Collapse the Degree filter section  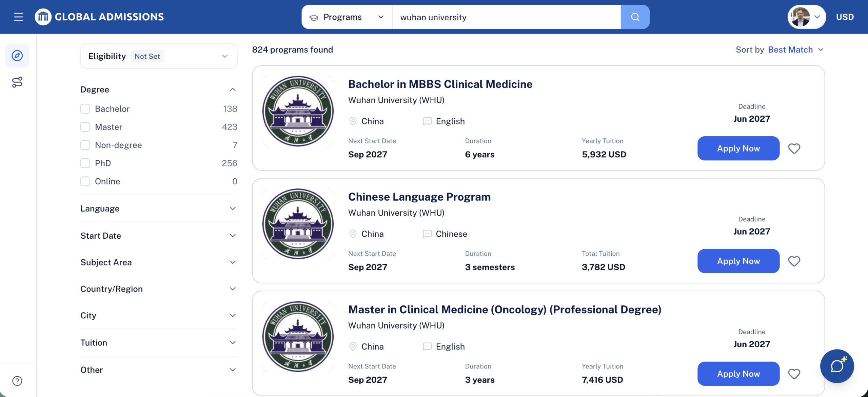(x=159, y=90)
